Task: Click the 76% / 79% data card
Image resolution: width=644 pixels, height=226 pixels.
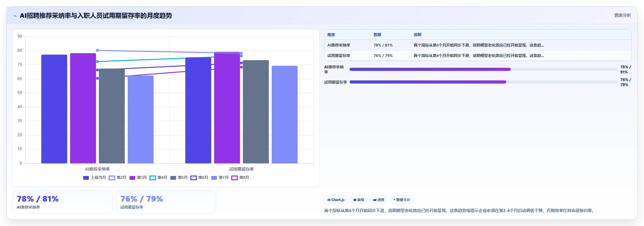Action: [166, 202]
